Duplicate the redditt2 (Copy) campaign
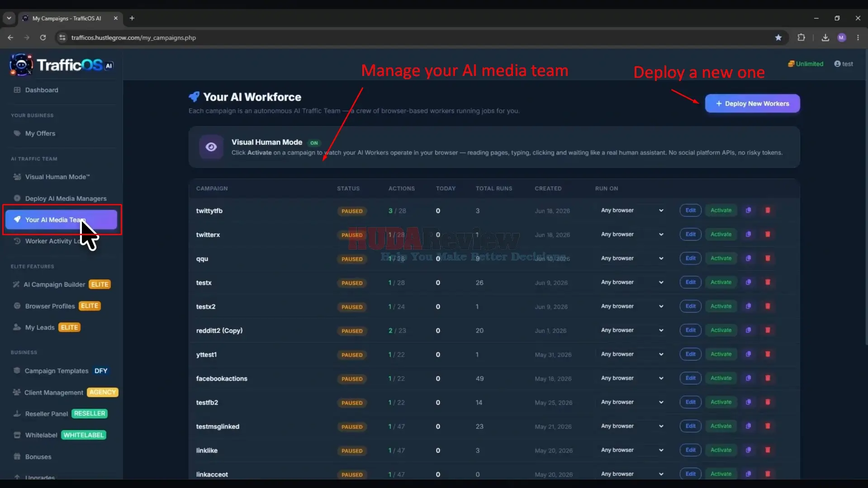Image resolution: width=868 pixels, height=488 pixels. (748, 330)
